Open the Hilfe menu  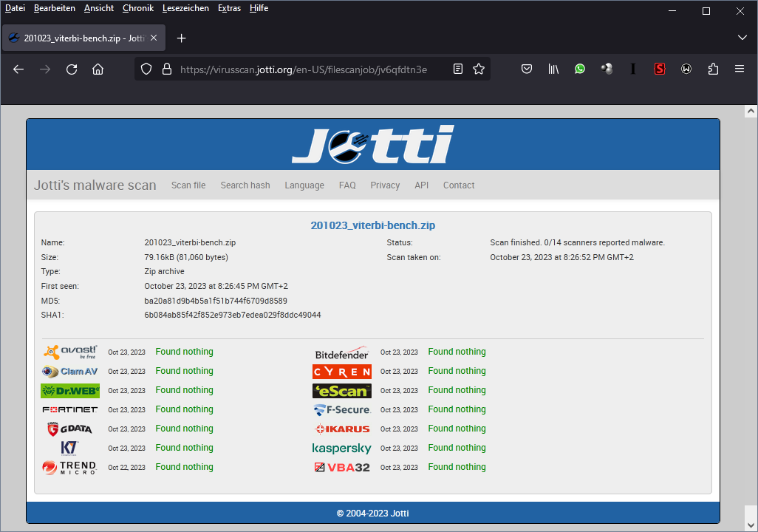[x=259, y=8]
